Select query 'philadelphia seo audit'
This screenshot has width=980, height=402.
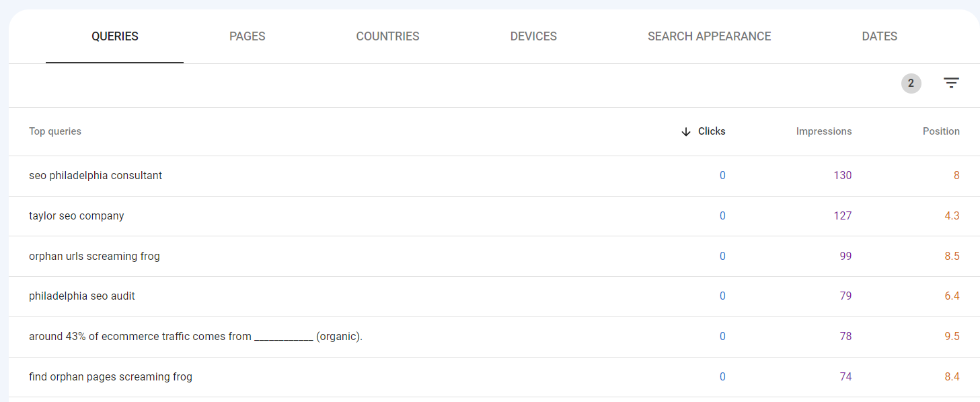[x=82, y=296]
